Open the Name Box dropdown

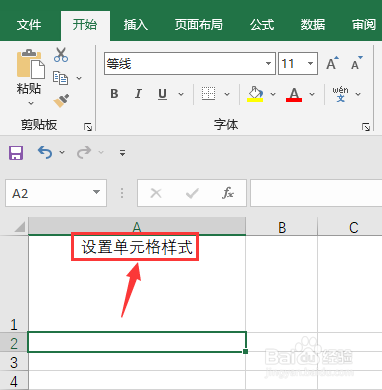click(x=96, y=192)
